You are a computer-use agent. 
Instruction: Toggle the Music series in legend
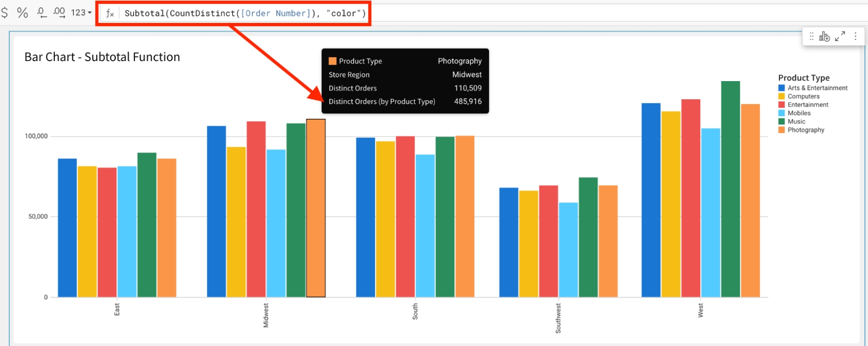(x=796, y=121)
